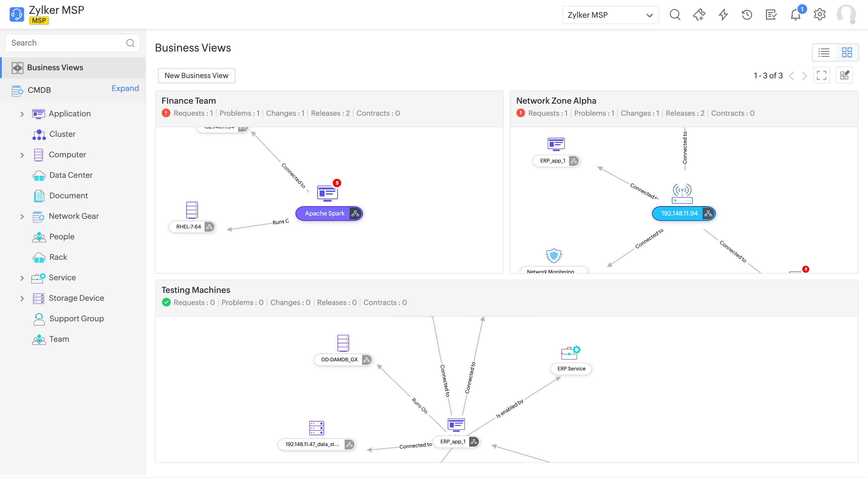Click the New Business View button
The height and width of the screenshot is (478, 868).
197,75
